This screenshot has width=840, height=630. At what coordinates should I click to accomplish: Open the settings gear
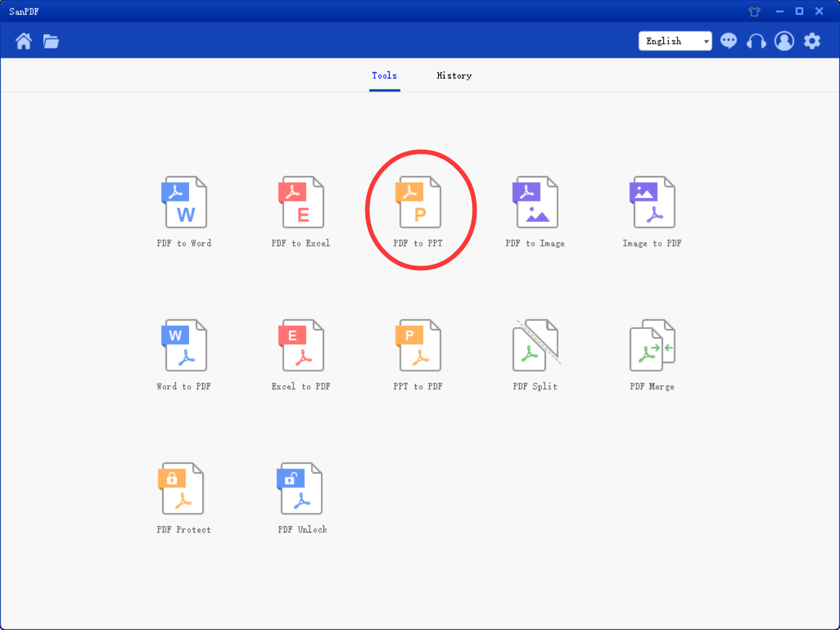(x=812, y=41)
